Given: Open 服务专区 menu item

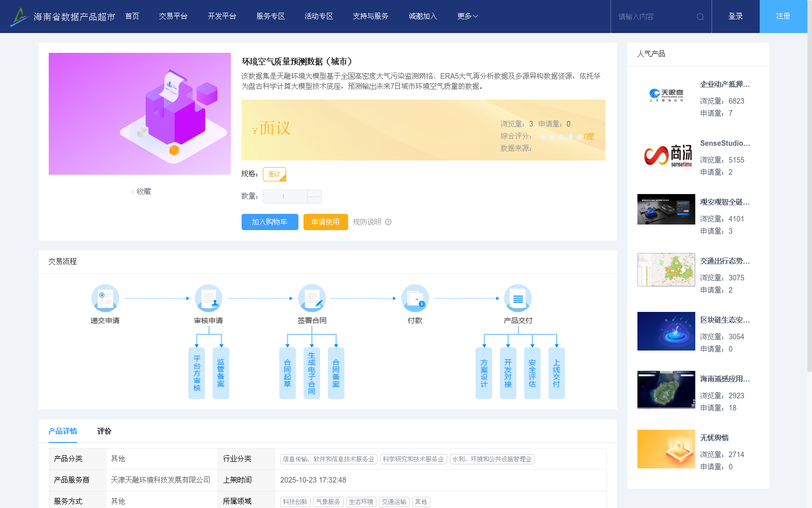Looking at the screenshot, I should (x=270, y=16).
